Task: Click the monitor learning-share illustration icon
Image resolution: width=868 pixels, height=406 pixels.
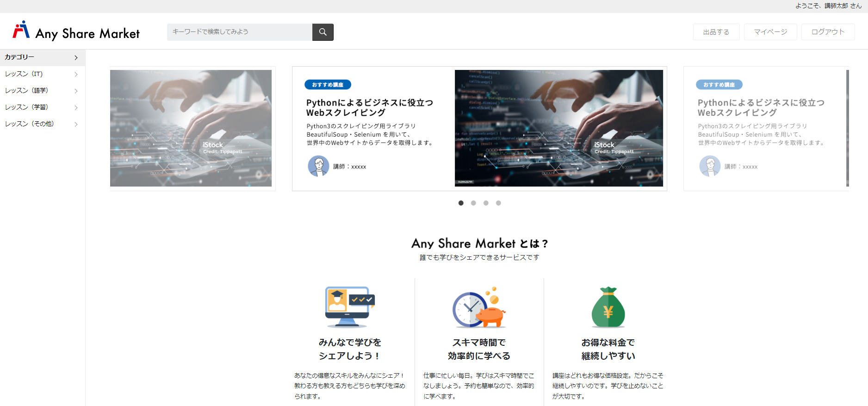Action: pos(350,307)
